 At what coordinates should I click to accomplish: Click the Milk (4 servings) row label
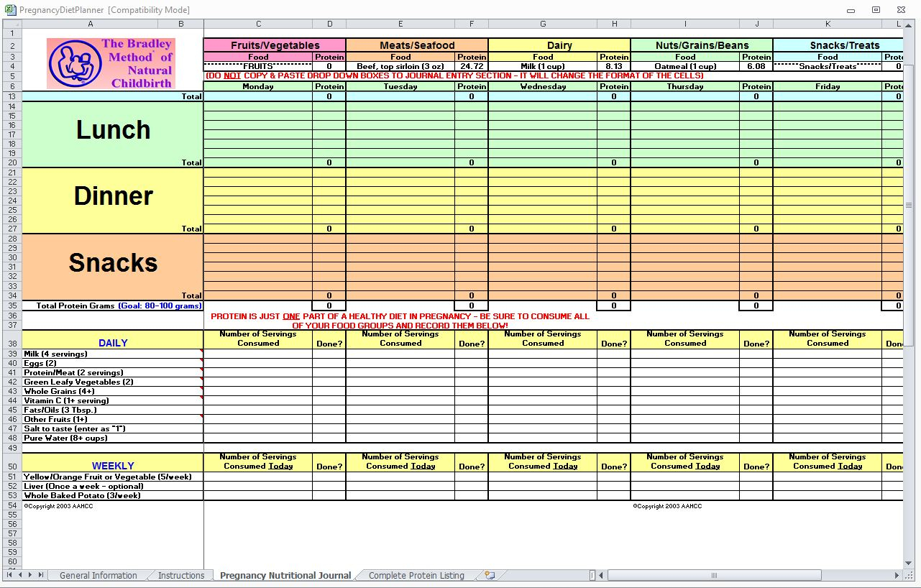[55, 354]
